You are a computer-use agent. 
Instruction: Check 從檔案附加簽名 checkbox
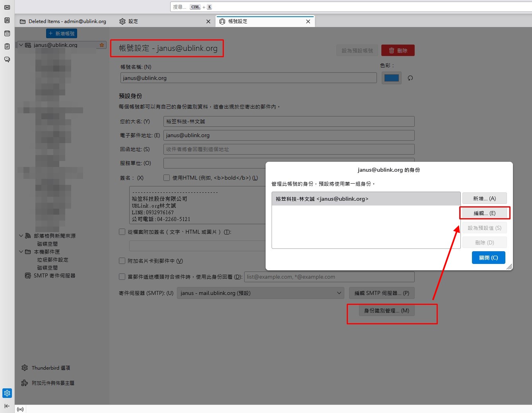122,232
